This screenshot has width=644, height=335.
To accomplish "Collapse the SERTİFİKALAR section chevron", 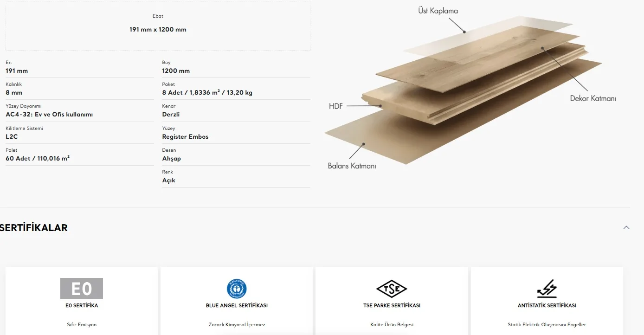I will (x=626, y=227).
